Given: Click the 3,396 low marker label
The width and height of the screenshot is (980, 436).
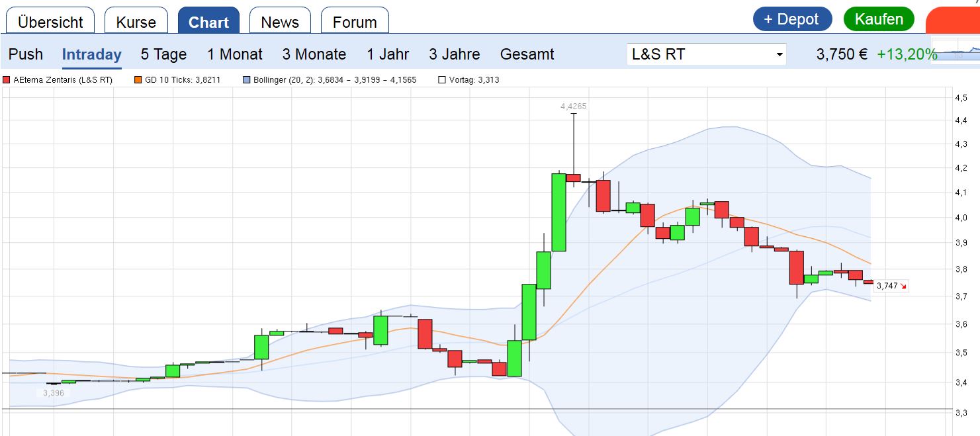Looking at the screenshot, I should 54,393.
